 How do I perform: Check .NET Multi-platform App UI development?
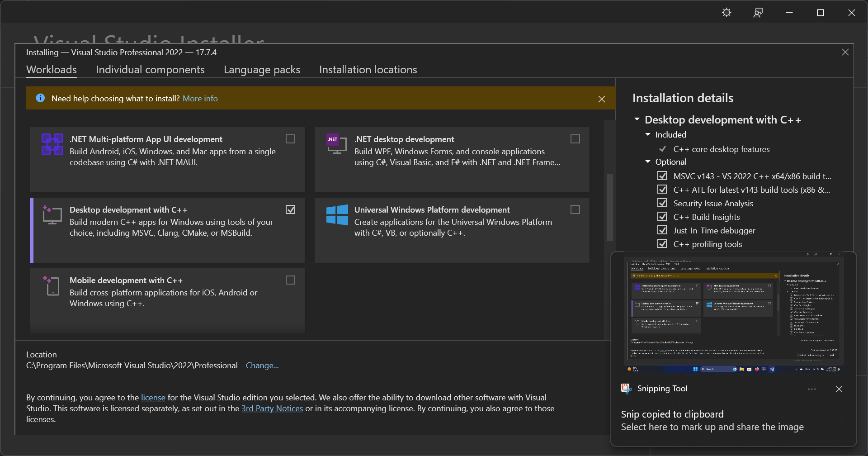(x=291, y=139)
